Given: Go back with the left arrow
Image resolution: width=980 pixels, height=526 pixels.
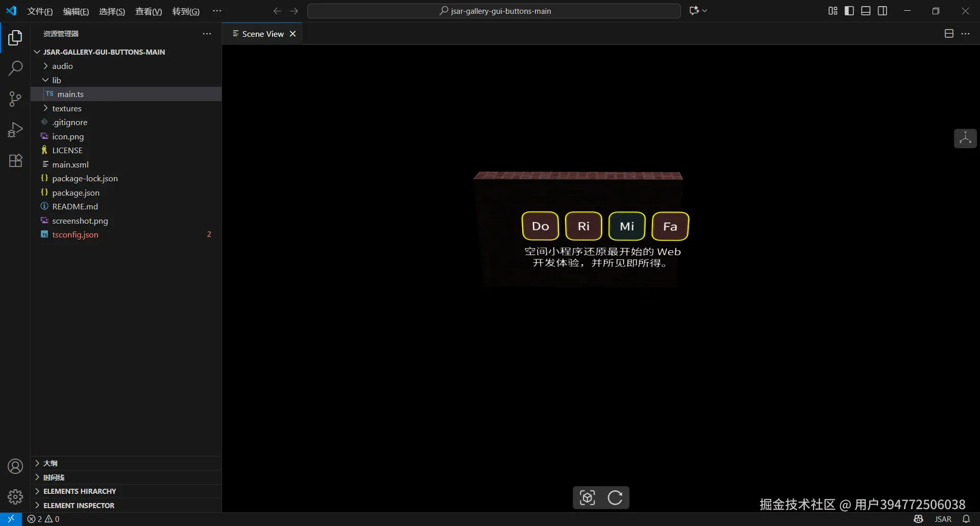Looking at the screenshot, I should pyautogui.click(x=277, y=11).
